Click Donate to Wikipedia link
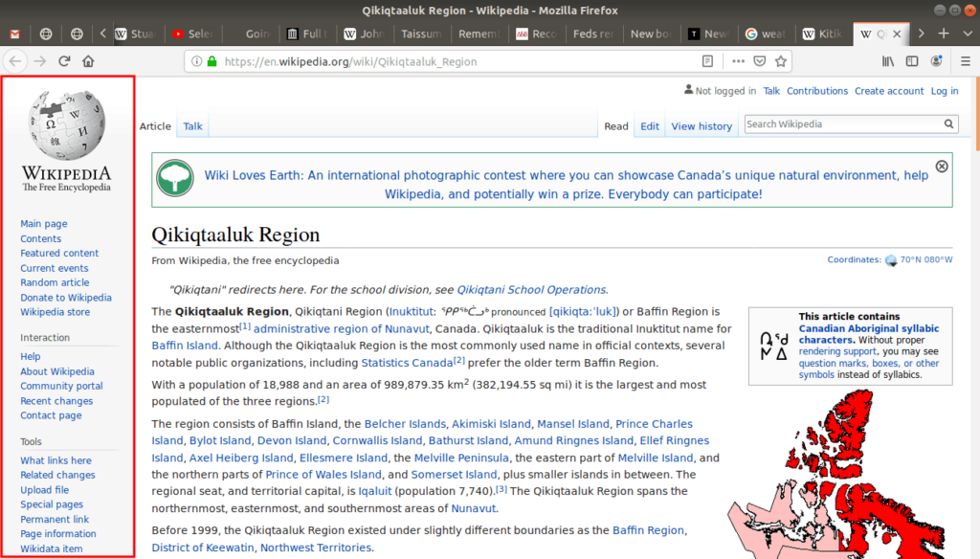This screenshot has width=980, height=559. (66, 298)
